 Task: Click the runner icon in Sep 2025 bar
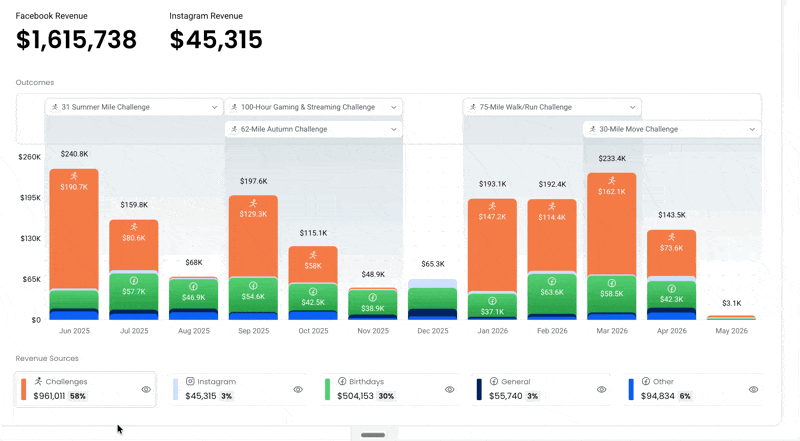(253, 203)
